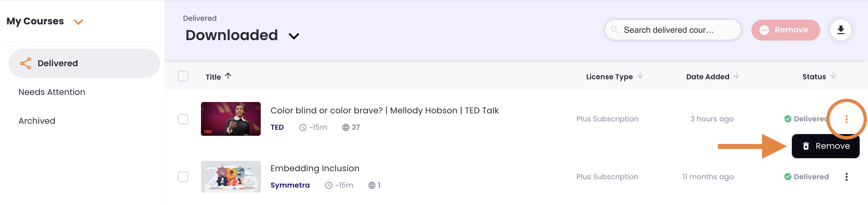Open three-dot menu for Color blind course

pos(846,119)
